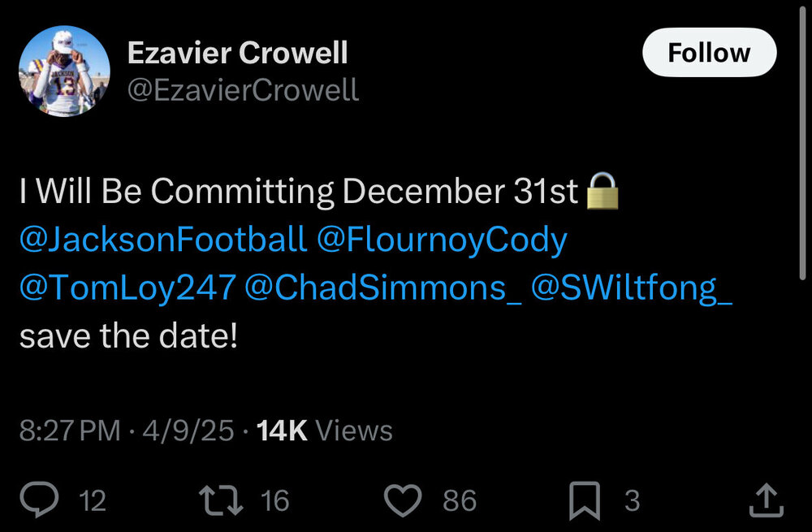Click the 8:27 PM timestamp
Screen dimensions: 812x532
click(70, 430)
